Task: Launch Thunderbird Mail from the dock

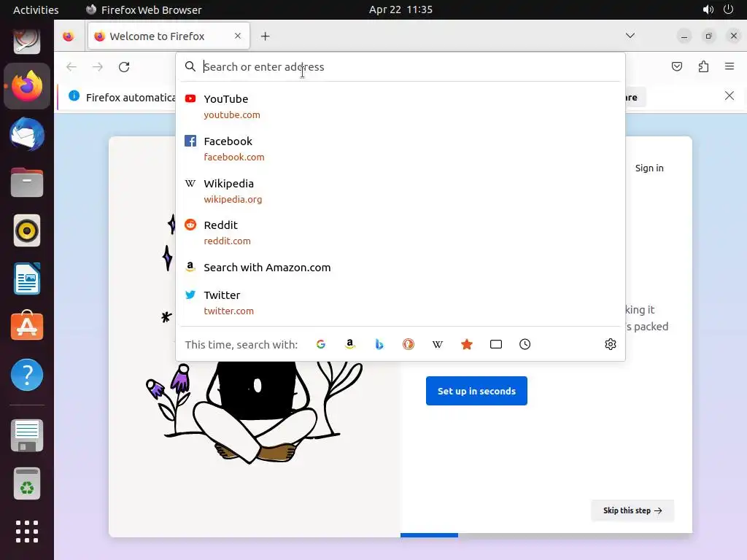Action: (27, 134)
